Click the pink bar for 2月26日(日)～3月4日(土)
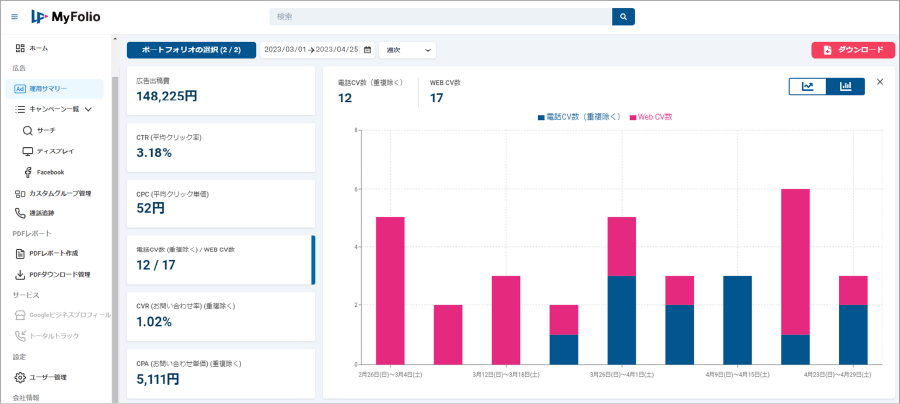Screen dimensions: 900x404 click(390, 290)
